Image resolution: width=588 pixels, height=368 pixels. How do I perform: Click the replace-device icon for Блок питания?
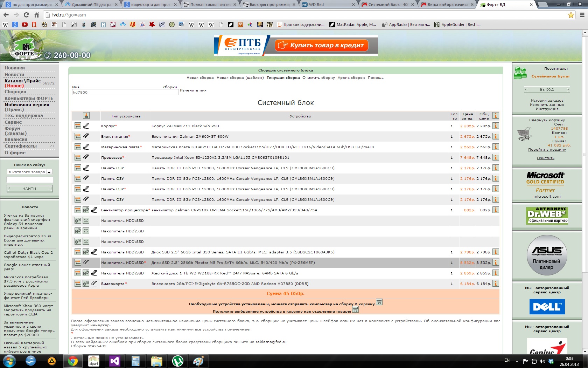coord(78,136)
